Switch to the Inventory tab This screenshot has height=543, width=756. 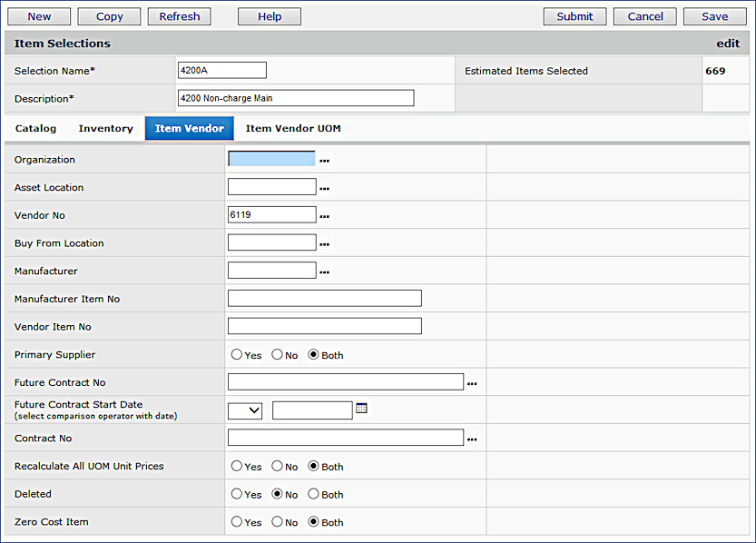(105, 129)
